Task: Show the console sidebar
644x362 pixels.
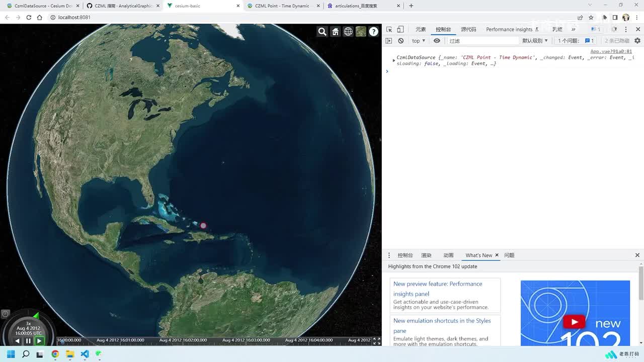Action: pyautogui.click(x=389, y=41)
